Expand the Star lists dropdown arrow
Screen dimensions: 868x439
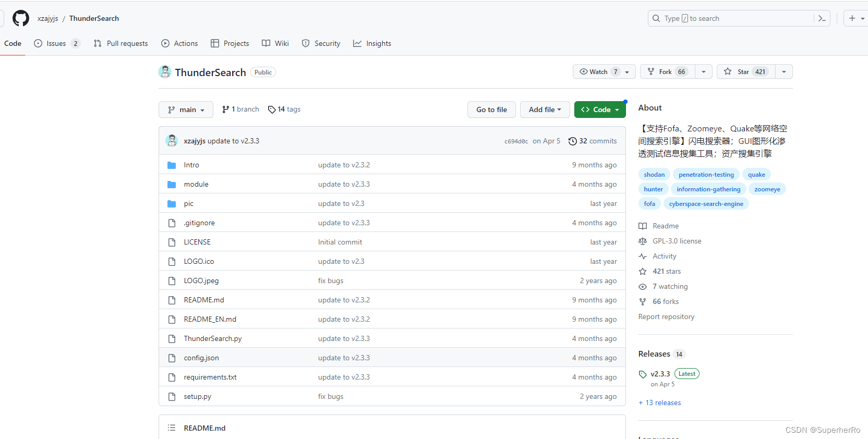pyautogui.click(x=784, y=71)
